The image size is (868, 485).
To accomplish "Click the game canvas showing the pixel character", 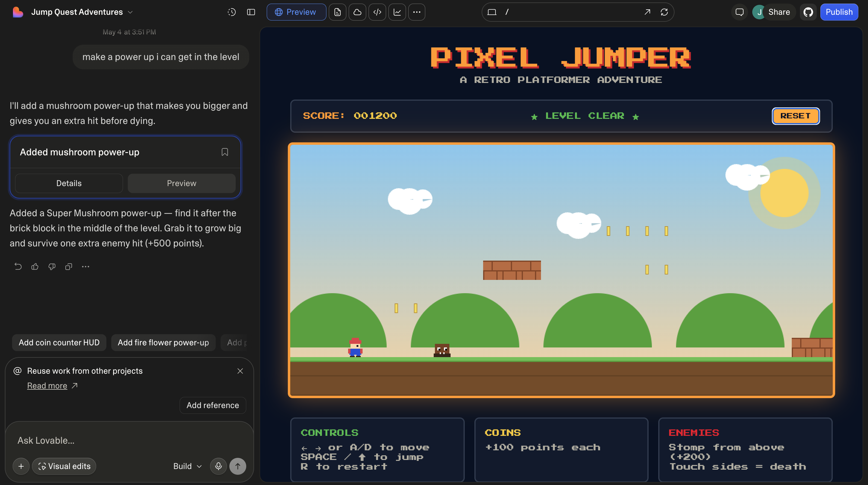I will (x=561, y=270).
